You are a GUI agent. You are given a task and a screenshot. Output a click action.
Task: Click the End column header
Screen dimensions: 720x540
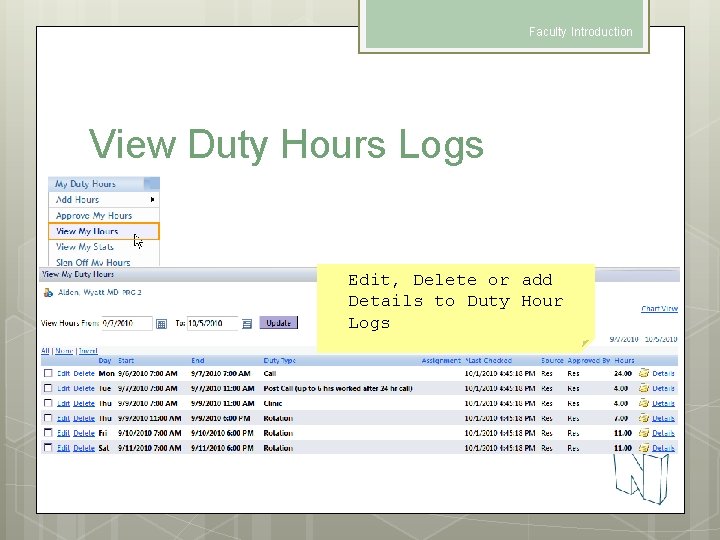pyautogui.click(x=198, y=361)
